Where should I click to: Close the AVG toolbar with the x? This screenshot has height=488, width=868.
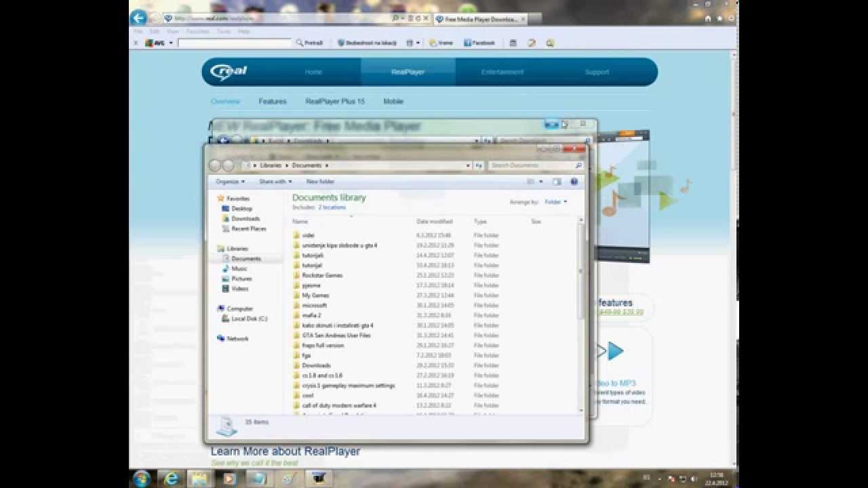tap(136, 43)
